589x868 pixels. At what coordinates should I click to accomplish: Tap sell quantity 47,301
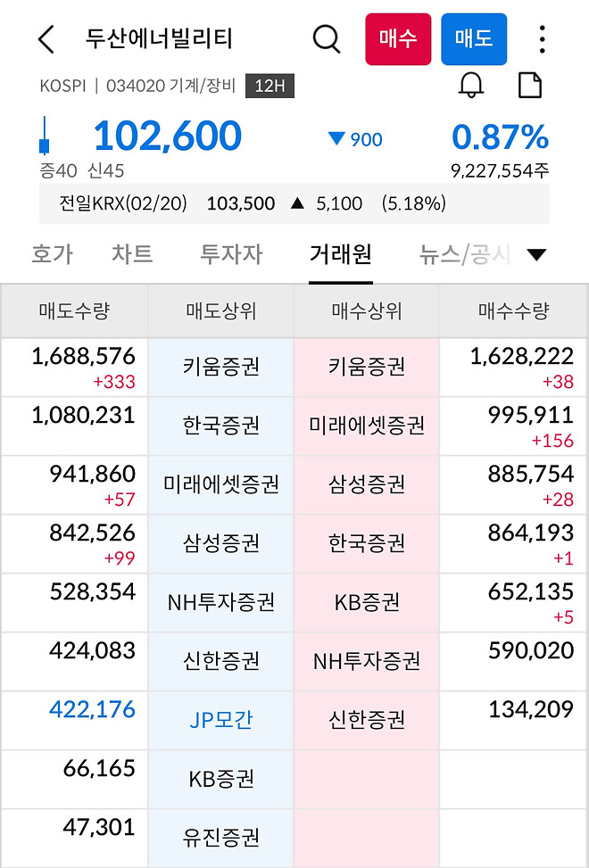pos(99,826)
